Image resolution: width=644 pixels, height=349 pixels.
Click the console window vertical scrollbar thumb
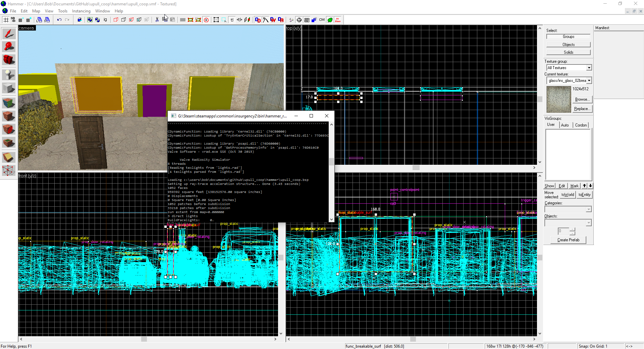click(331, 162)
